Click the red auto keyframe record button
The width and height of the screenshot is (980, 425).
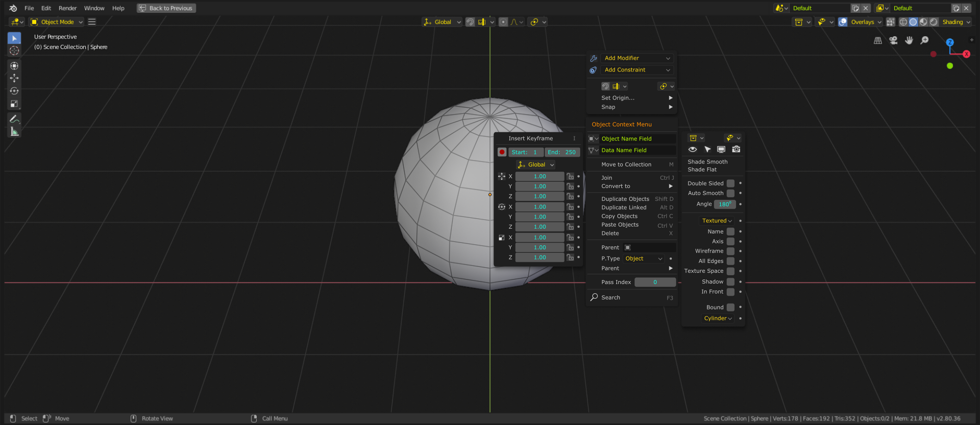502,152
